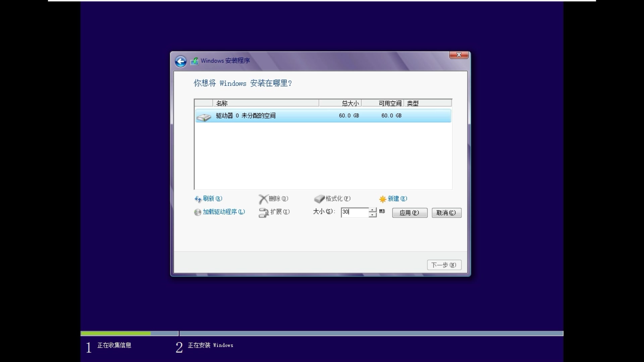Click the extend partition icon
This screenshot has height=362, width=644.
point(264,213)
